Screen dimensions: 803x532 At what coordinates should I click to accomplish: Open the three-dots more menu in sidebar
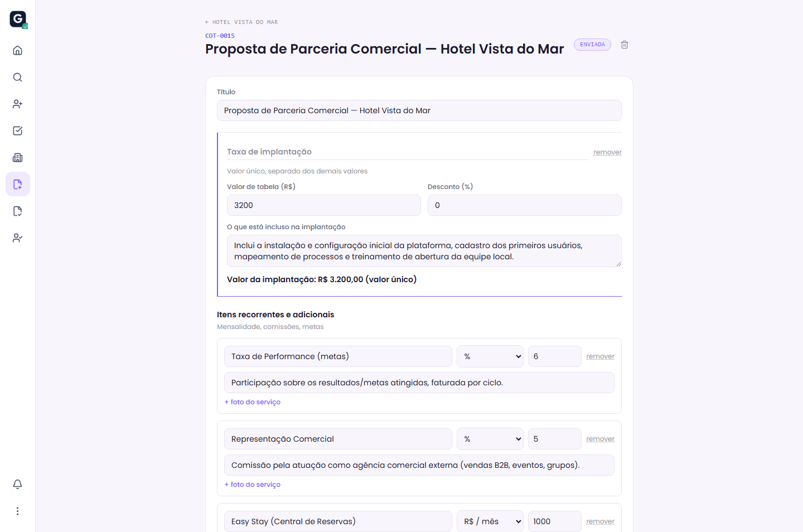click(x=18, y=511)
